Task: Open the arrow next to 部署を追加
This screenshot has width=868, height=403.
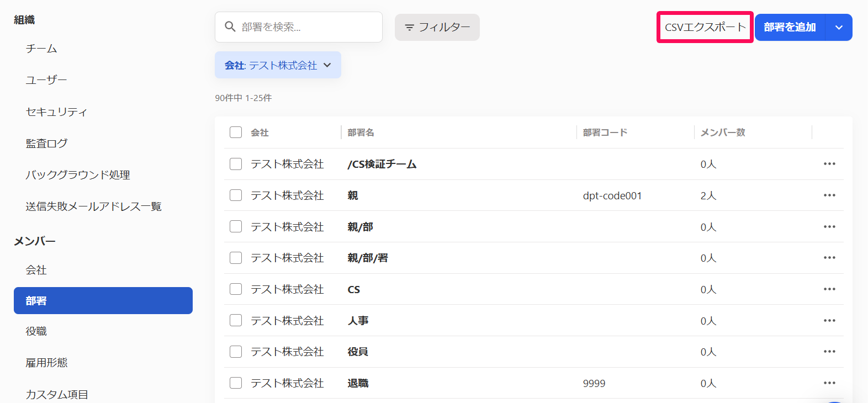Action: [839, 27]
